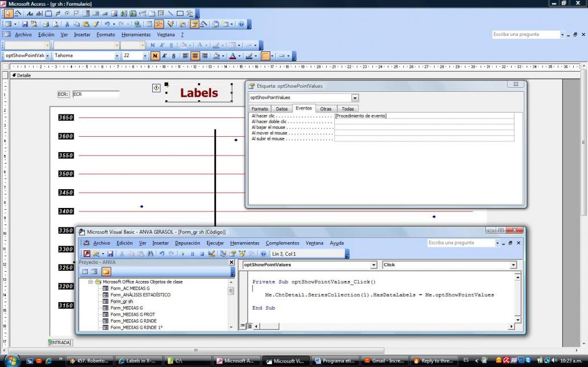Align text right in formatting toolbar
The width and height of the screenshot is (588, 367).
pyautogui.click(x=204, y=56)
